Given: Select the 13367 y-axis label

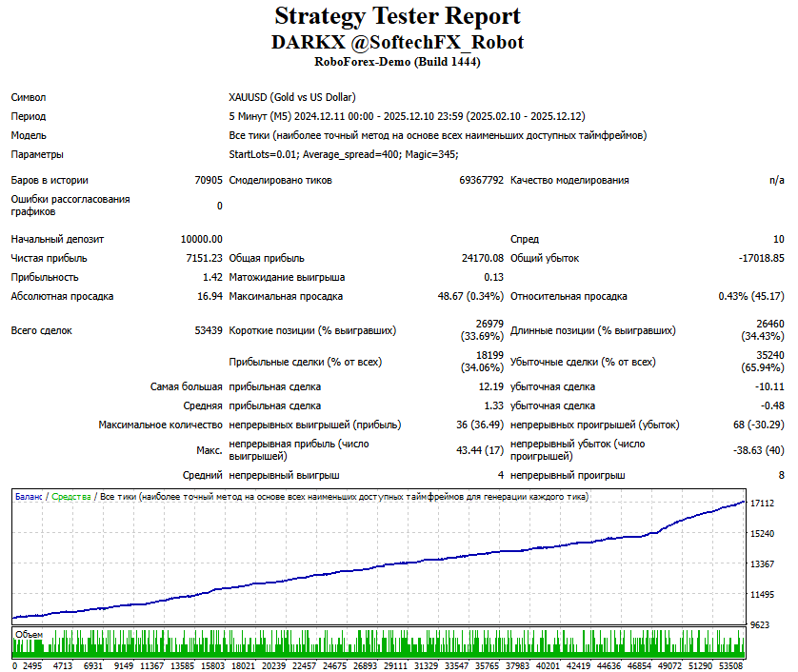Looking at the screenshot, I should (762, 564).
